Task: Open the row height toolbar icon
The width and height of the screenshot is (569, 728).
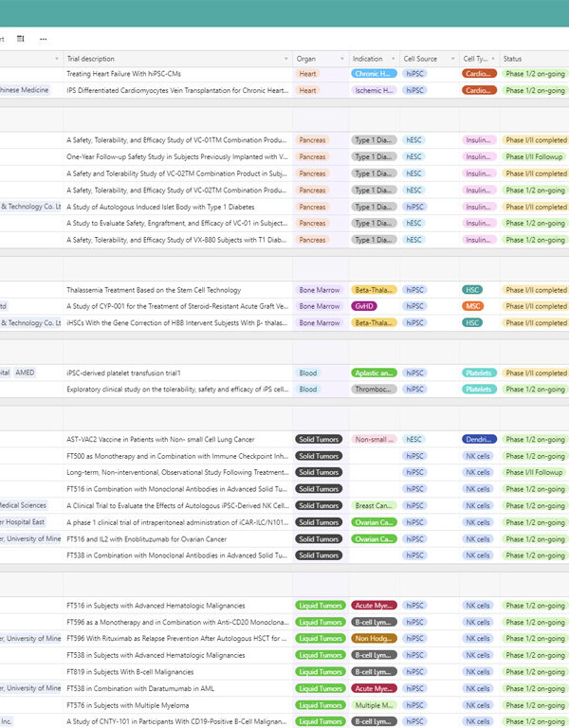Action: coord(21,39)
